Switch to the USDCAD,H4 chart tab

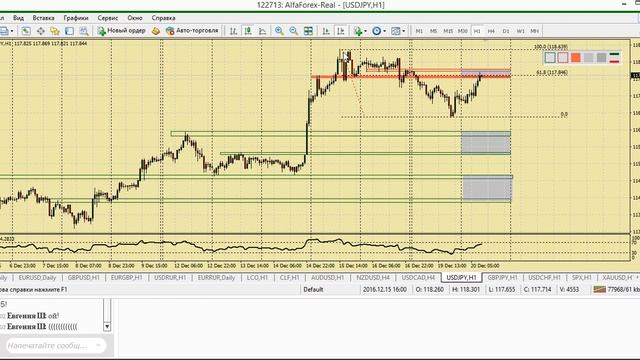418,278
